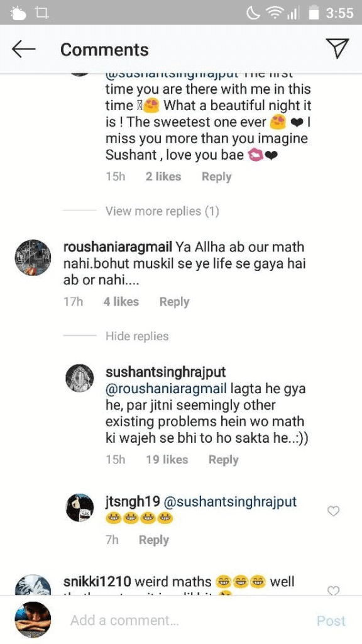View the 19 likes on sushantsinghrajput's reply
Screen dimensions: 362x644
[x=167, y=460]
